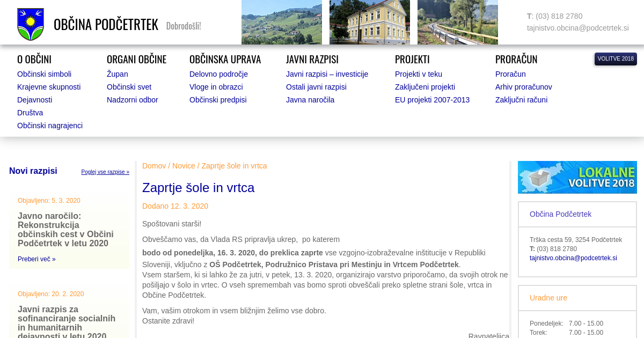Screen dimensions: 644x338
Task: Click Poglej vse razpise link
Action: click(105, 172)
